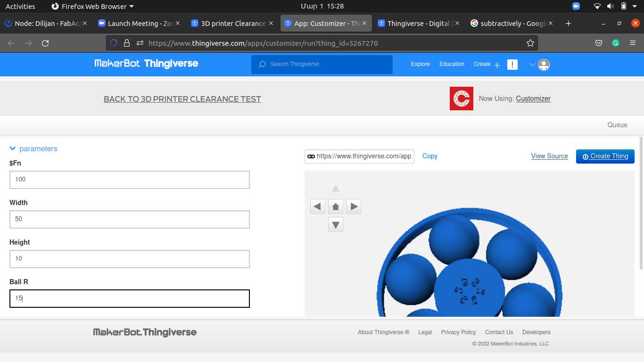Open a new browser tab
Image resolution: width=644 pixels, height=362 pixels.
pos(569,23)
